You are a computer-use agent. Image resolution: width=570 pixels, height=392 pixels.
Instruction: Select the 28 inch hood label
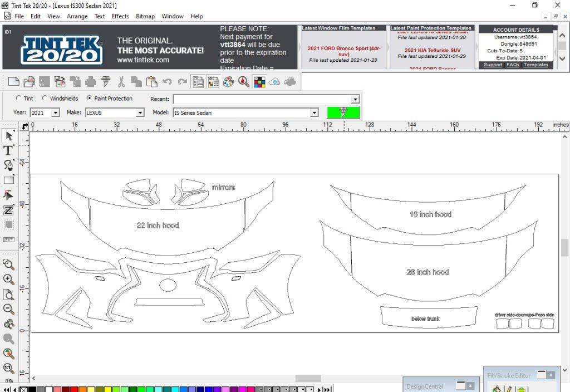click(427, 272)
